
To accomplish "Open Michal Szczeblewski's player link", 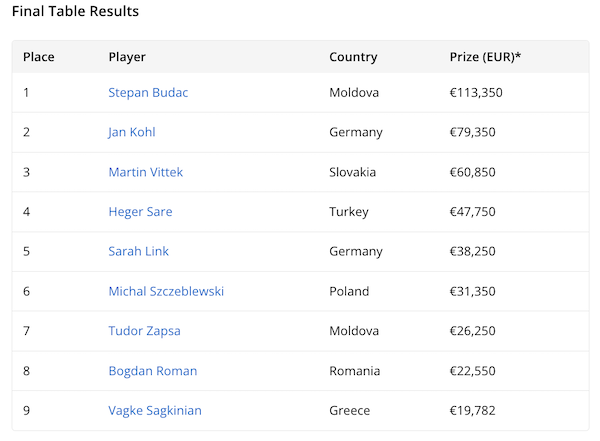I will 166,291.
